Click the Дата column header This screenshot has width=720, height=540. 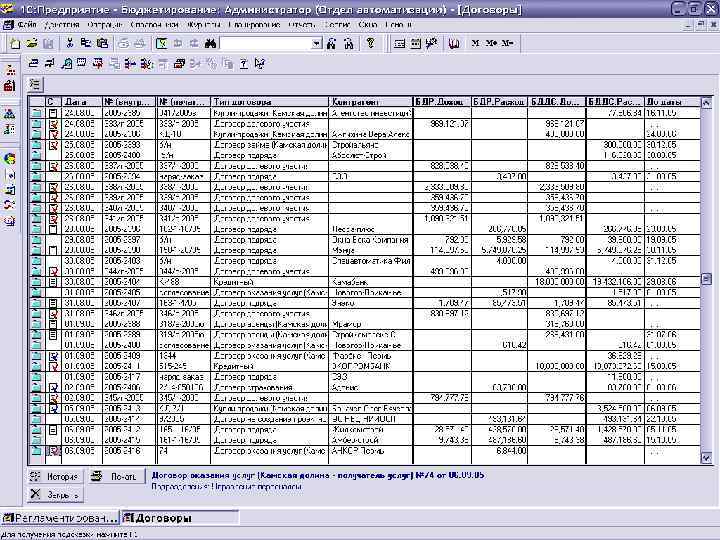81,101
